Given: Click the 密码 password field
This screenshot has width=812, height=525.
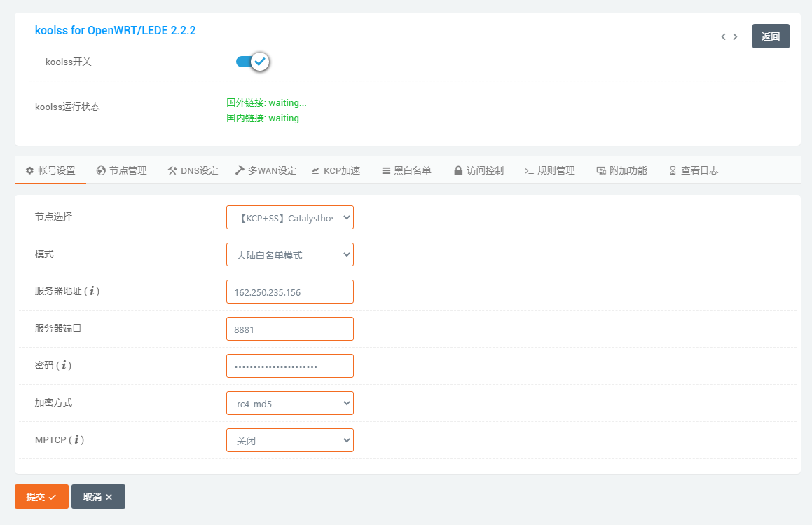Looking at the screenshot, I should [290, 366].
